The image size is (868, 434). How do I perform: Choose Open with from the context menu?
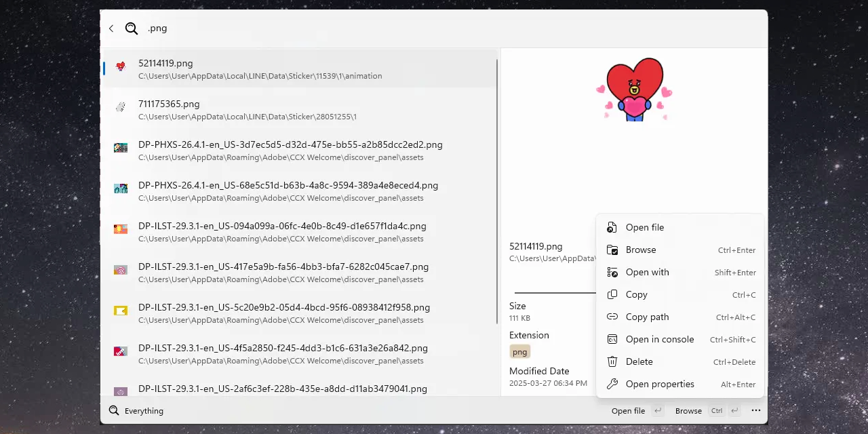(x=680, y=272)
